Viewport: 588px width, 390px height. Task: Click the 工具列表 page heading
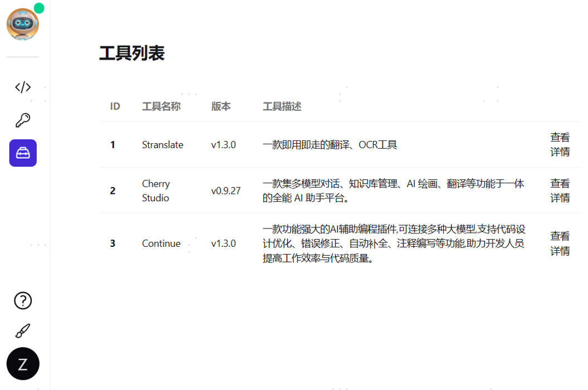132,53
